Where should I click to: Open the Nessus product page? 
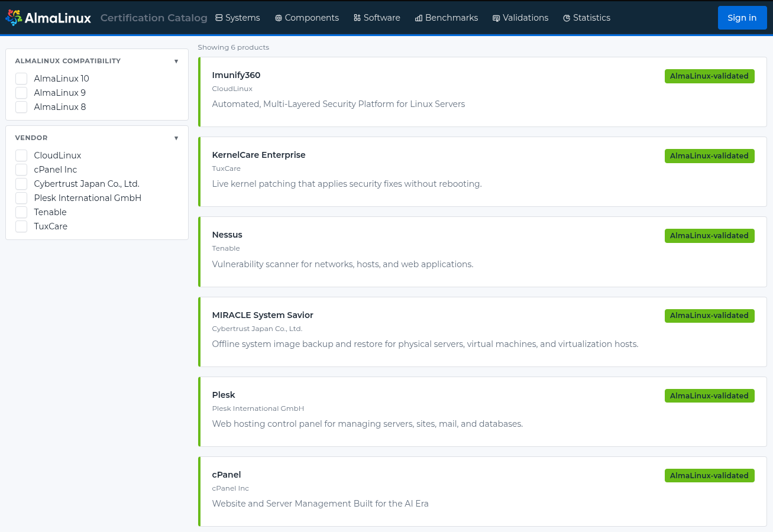227,235
